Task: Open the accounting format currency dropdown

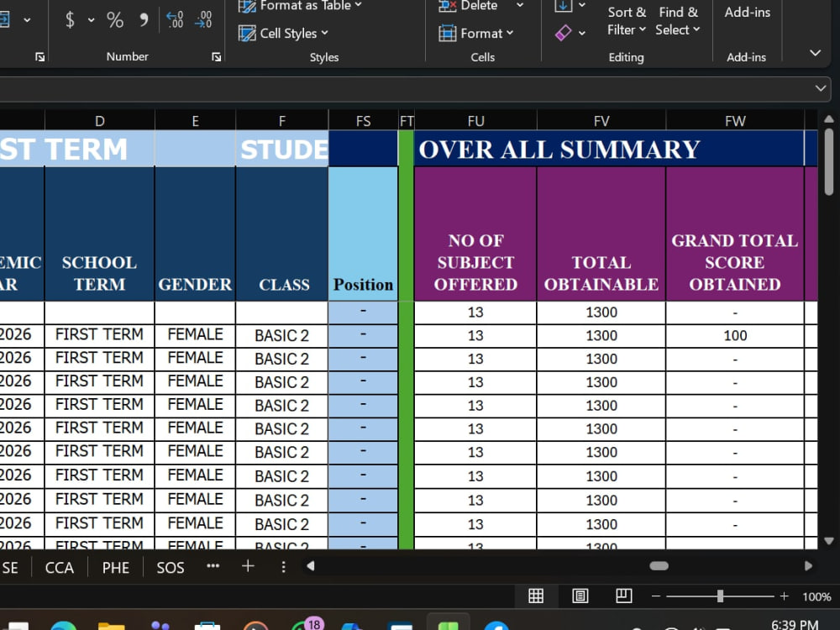Action: [x=91, y=20]
